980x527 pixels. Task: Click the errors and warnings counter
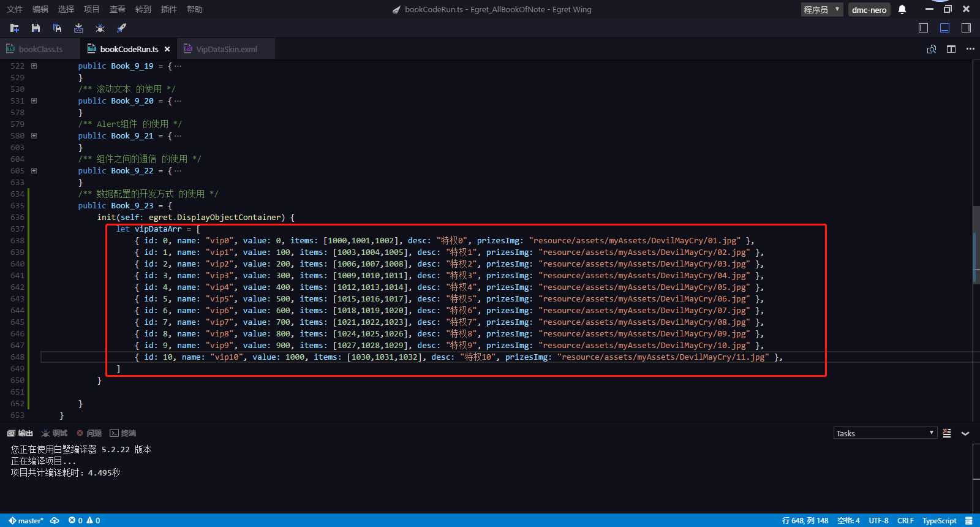click(85, 520)
